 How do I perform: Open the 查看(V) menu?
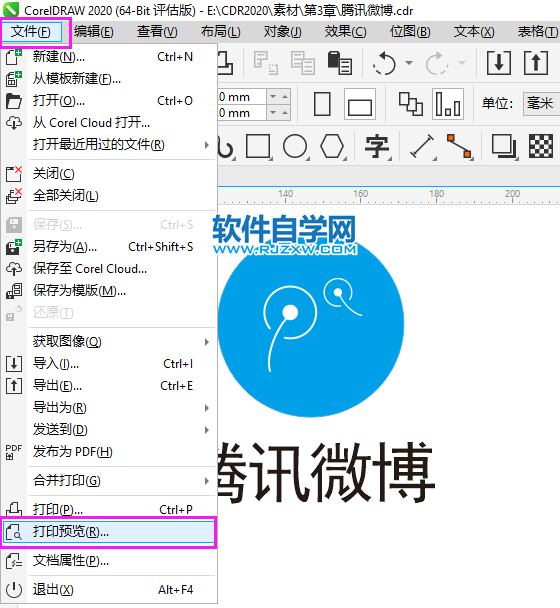157,31
